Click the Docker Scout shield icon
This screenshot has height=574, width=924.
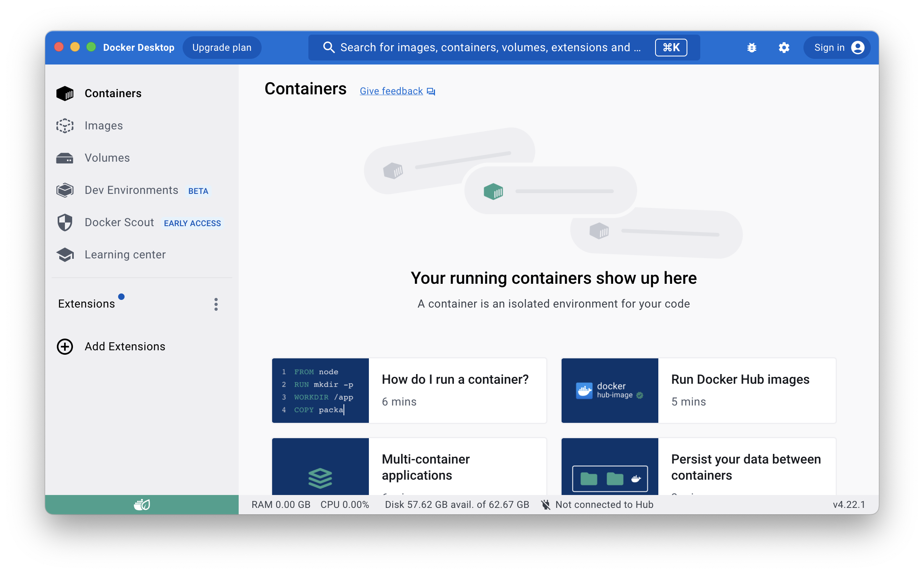(65, 223)
